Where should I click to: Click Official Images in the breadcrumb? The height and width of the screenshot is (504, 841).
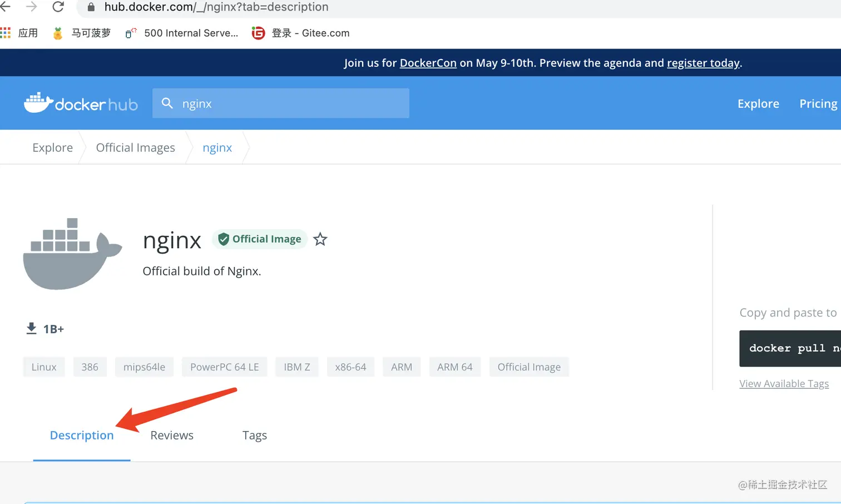coord(135,147)
